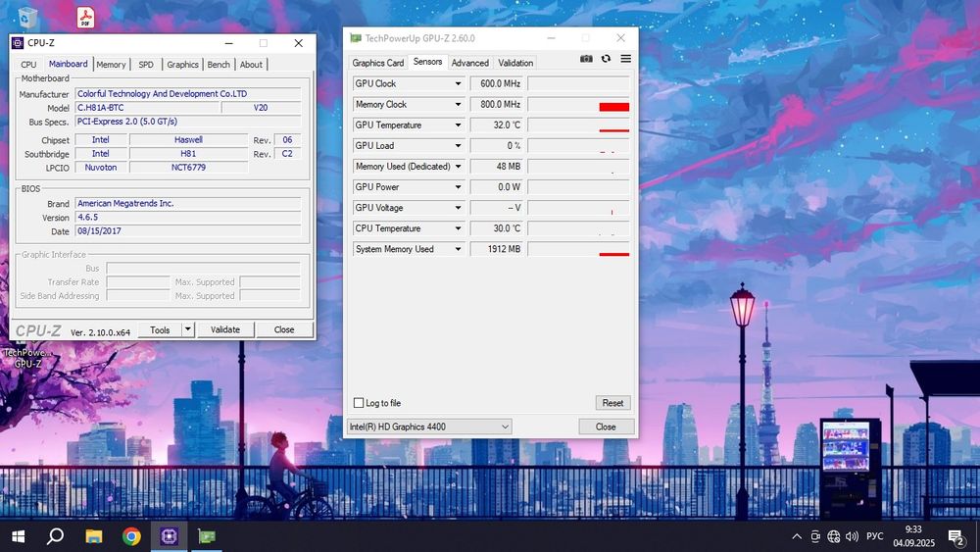Switch to the Memory tab in CPU-Z

coord(111,65)
